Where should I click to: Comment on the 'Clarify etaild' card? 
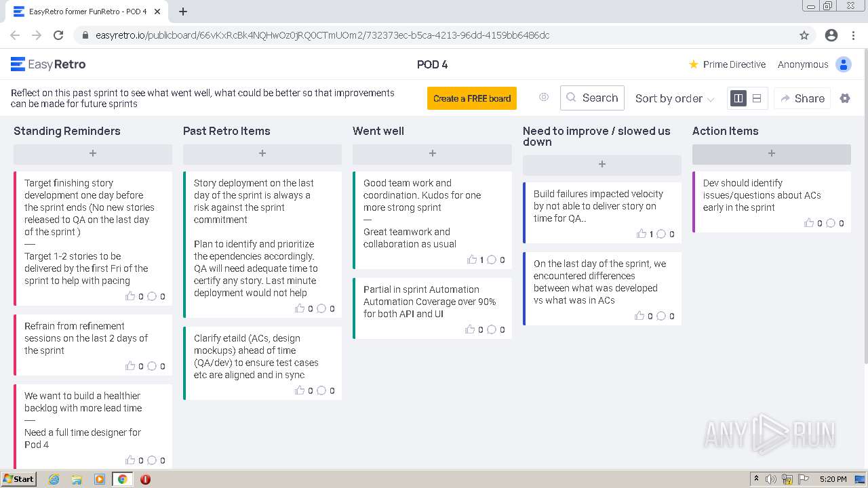(x=321, y=390)
